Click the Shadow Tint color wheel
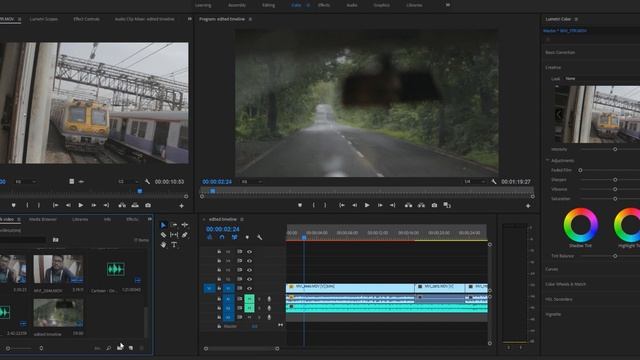This screenshot has height=360, width=640. point(580,225)
